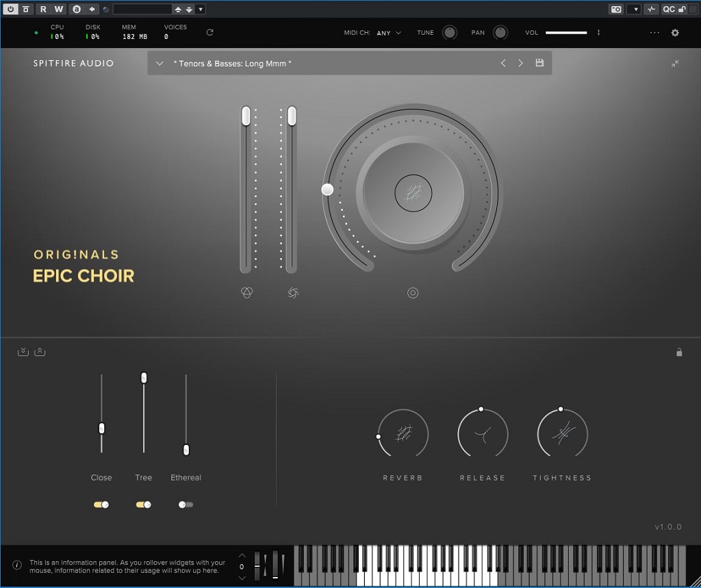Click the RELEASE knob
This screenshot has width=701, height=588.
[483, 434]
